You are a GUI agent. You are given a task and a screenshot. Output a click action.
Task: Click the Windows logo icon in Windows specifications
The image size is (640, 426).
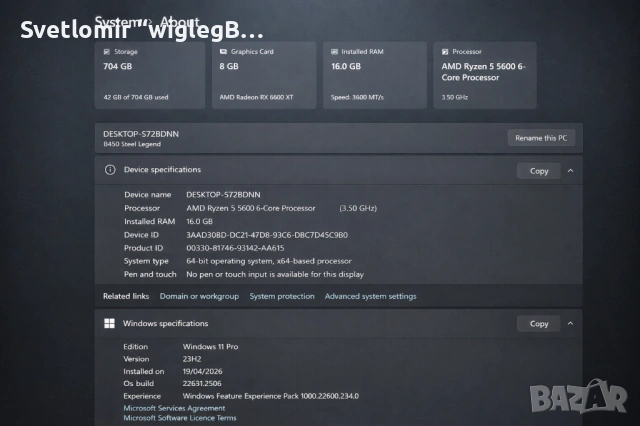point(109,324)
